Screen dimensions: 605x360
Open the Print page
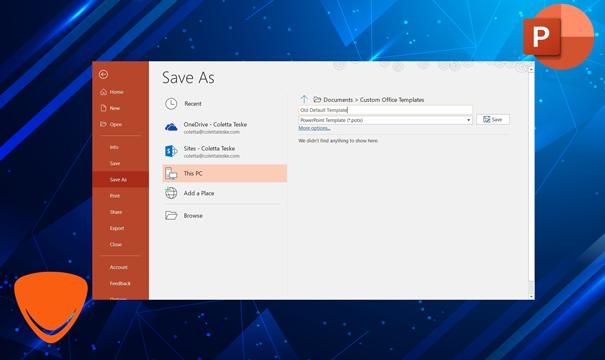[115, 196]
